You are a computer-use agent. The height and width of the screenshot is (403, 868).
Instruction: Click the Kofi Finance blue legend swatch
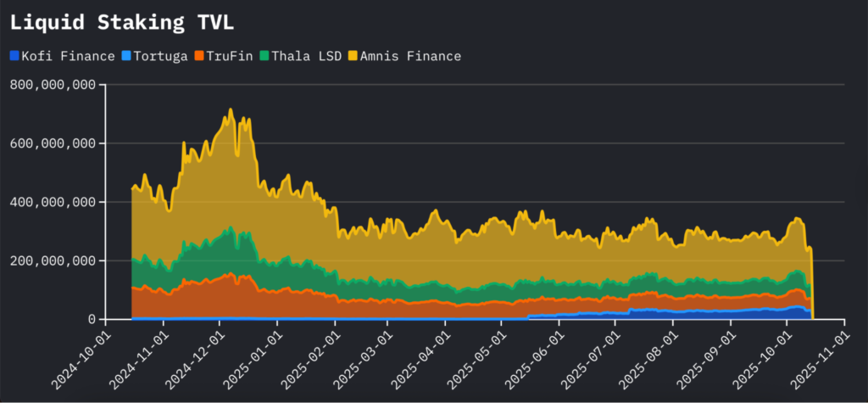click(x=14, y=56)
